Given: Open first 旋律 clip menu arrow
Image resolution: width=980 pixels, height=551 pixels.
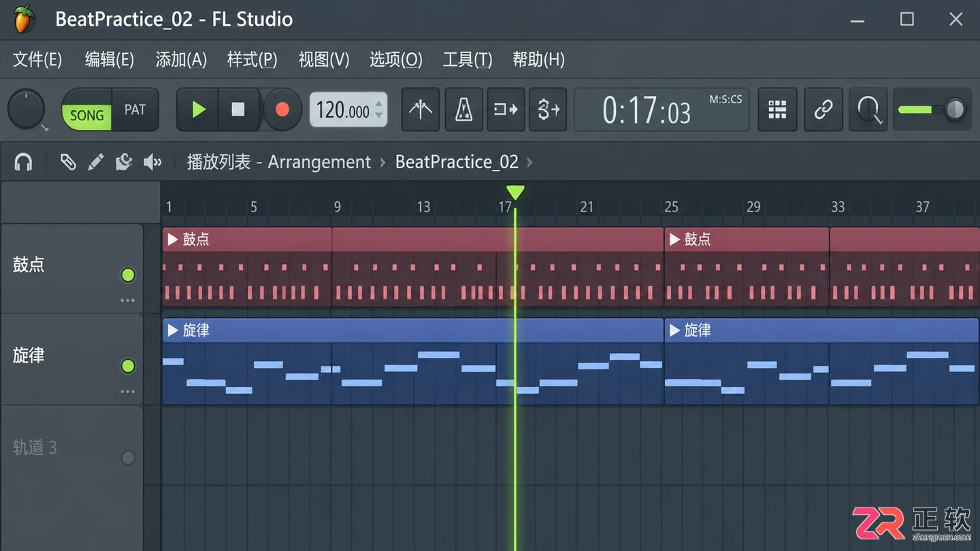Looking at the screenshot, I should [173, 331].
